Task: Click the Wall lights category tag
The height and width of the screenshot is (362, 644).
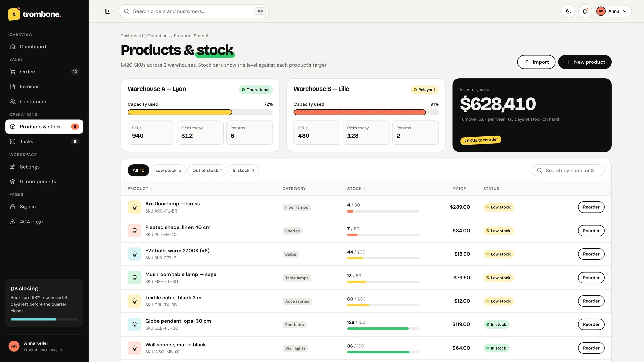Action: 295,348
